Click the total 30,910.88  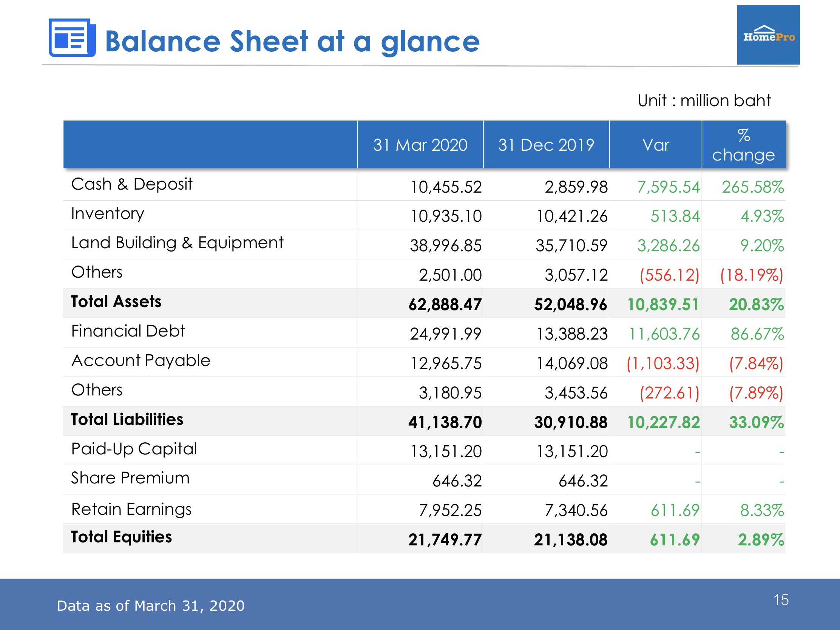point(571,422)
